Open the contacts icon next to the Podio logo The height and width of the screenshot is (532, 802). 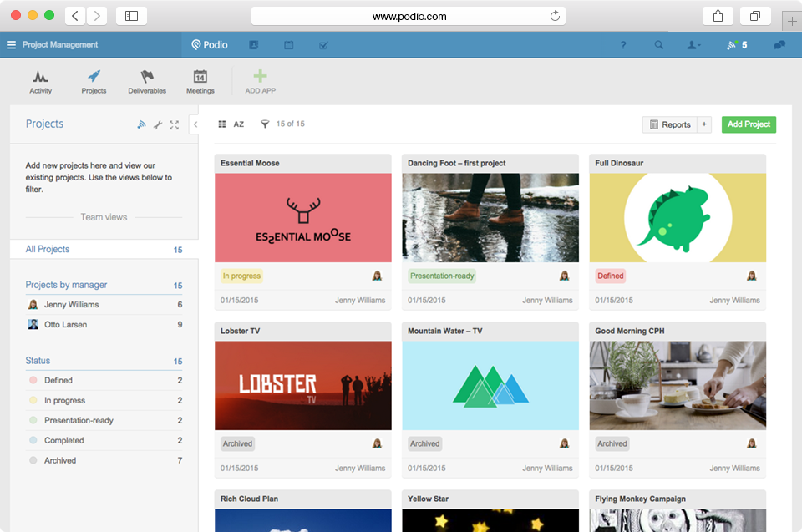(x=254, y=45)
